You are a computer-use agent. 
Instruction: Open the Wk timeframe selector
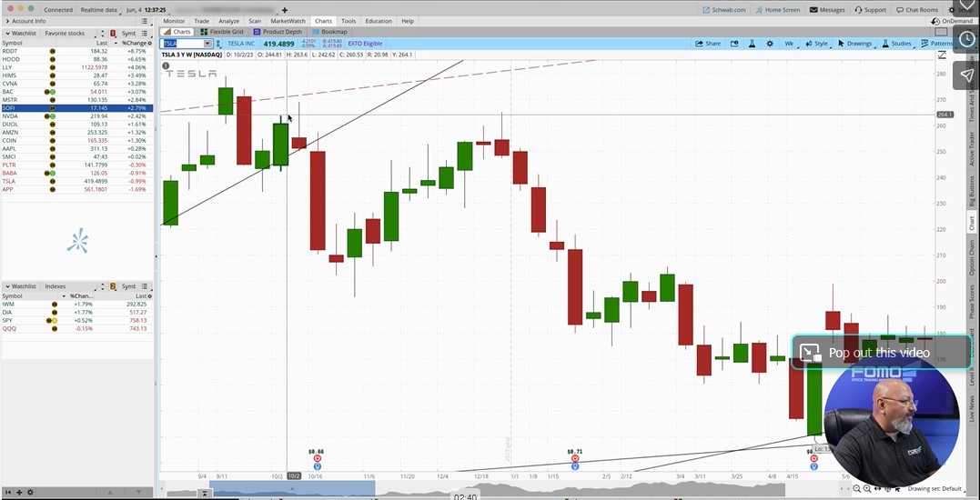[x=789, y=44]
